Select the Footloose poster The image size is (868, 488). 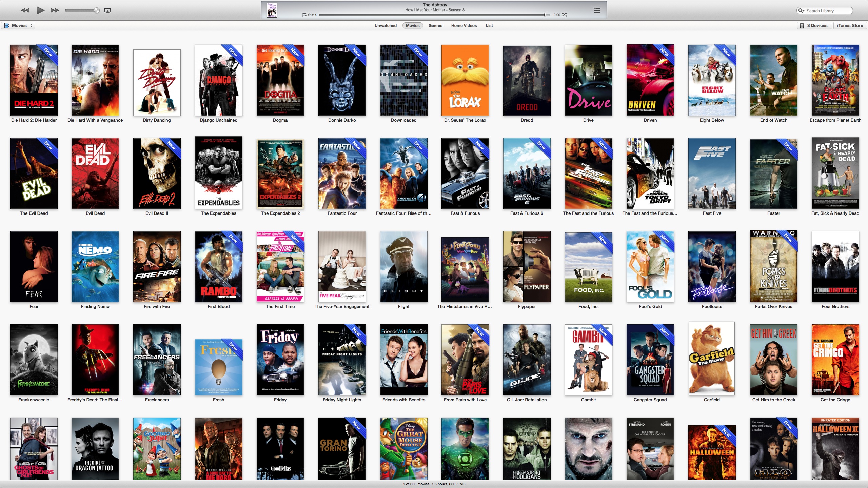[712, 267]
